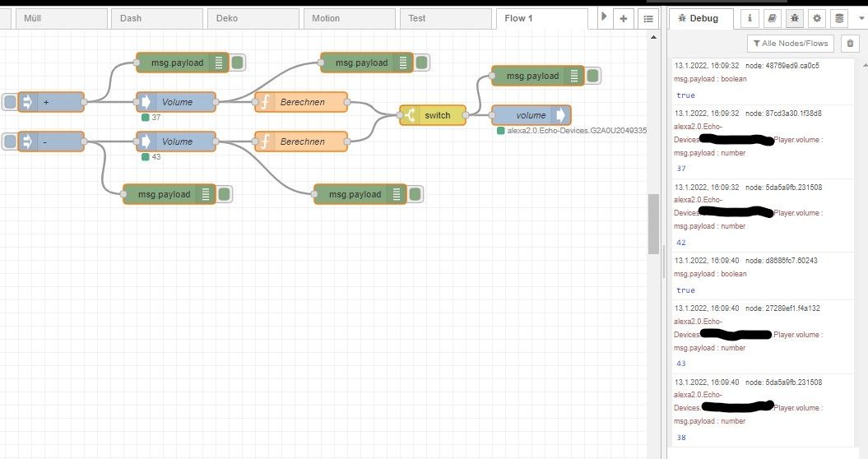The height and width of the screenshot is (459, 868).
Task: Open the sidebar tab dropdown arrow
Action: (861, 18)
